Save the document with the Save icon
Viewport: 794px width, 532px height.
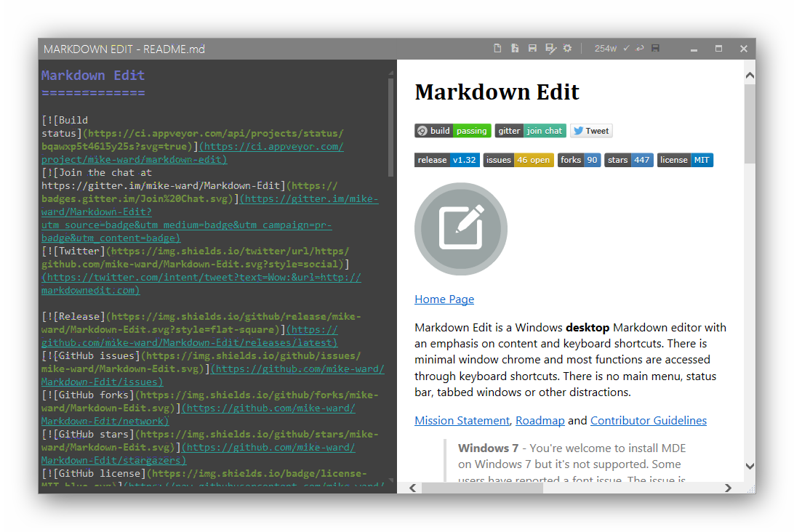click(x=532, y=48)
